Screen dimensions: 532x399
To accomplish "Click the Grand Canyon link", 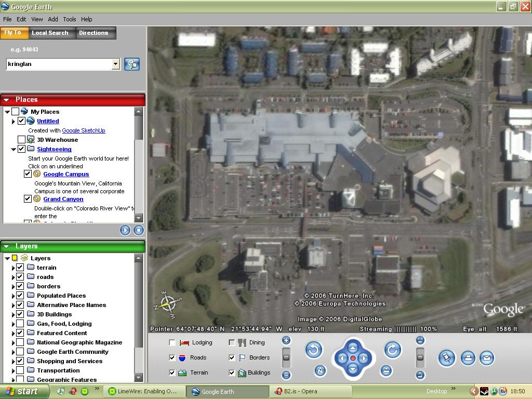I will (x=63, y=199).
